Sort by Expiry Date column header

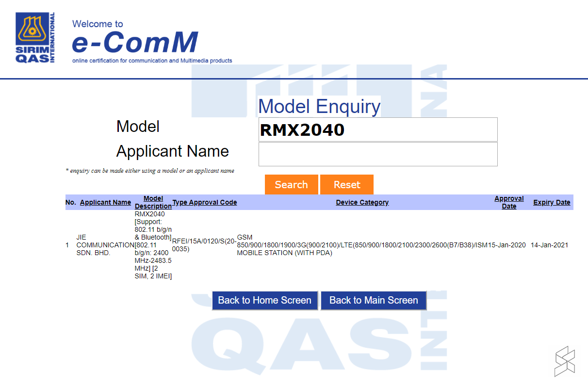tap(552, 202)
